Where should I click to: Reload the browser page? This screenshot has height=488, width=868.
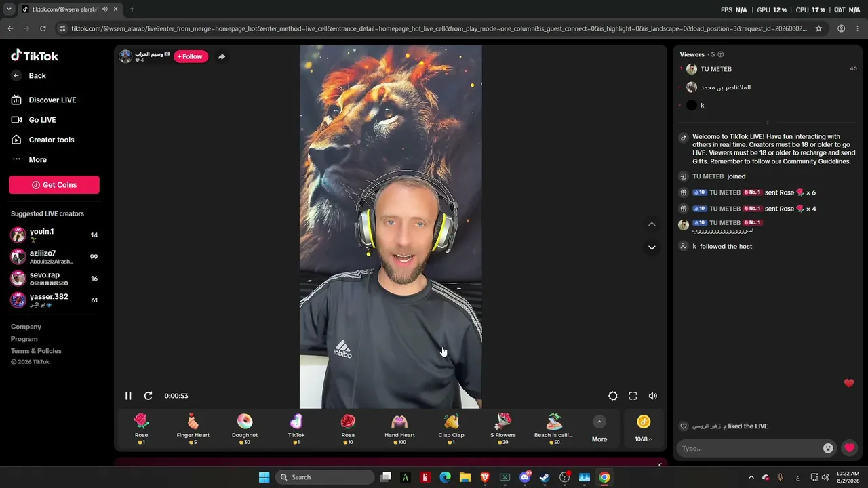point(43,28)
